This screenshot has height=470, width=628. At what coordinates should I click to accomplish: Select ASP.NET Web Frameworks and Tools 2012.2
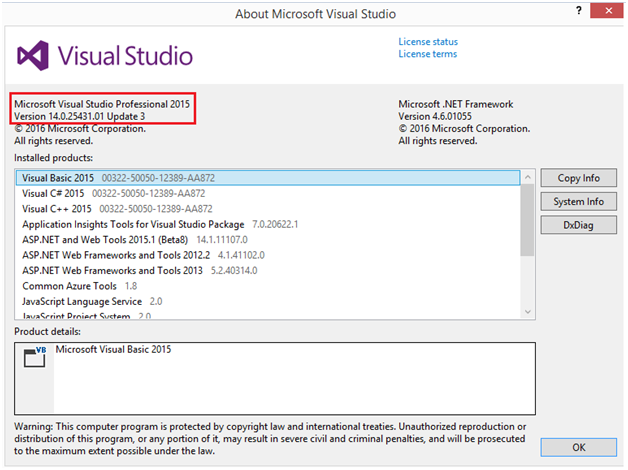pyautogui.click(x=268, y=255)
